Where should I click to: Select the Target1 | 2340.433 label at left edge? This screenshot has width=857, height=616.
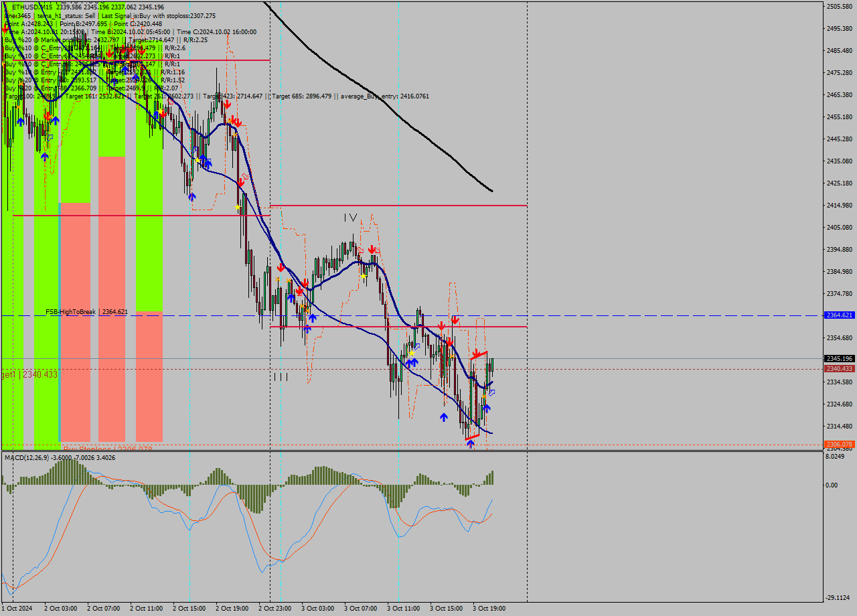[x=29, y=374]
